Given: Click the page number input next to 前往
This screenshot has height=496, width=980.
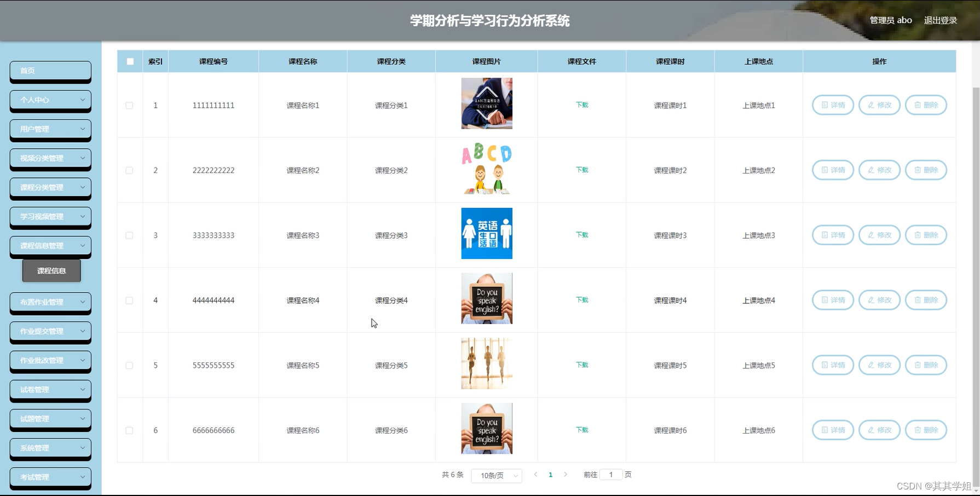Looking at the screenshot, I should (611, 474).
